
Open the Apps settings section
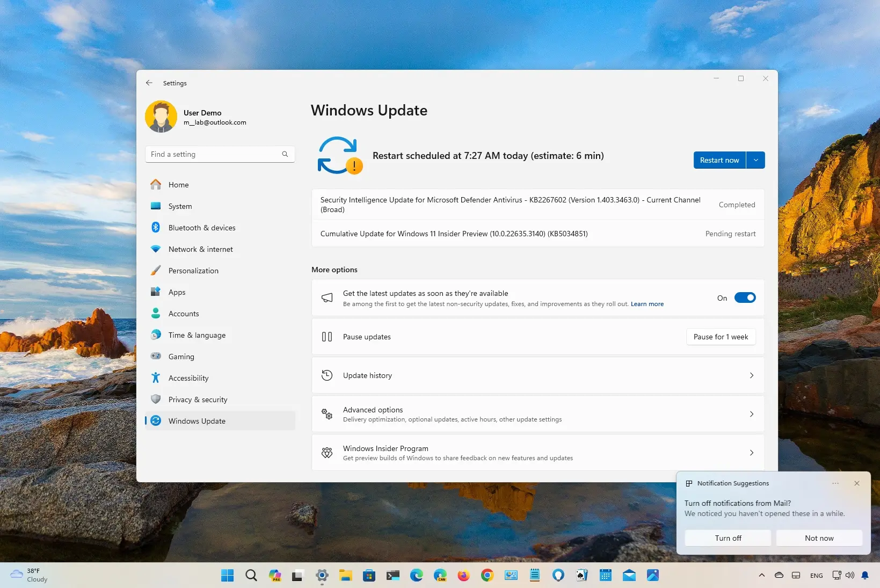(220, 292)
